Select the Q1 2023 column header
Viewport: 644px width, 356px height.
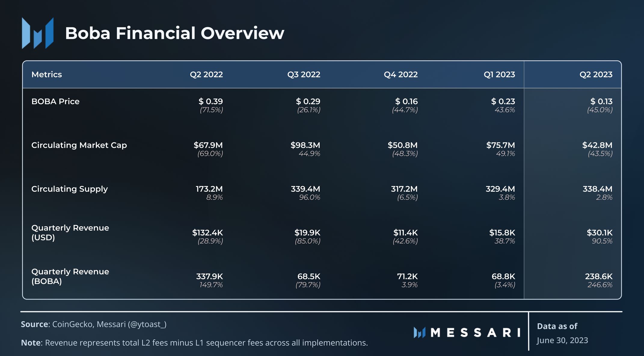pos(499,75)
